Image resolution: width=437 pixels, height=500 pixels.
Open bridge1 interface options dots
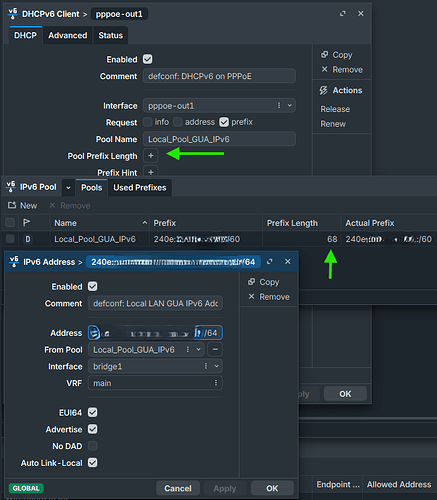[x=206, y=366]
